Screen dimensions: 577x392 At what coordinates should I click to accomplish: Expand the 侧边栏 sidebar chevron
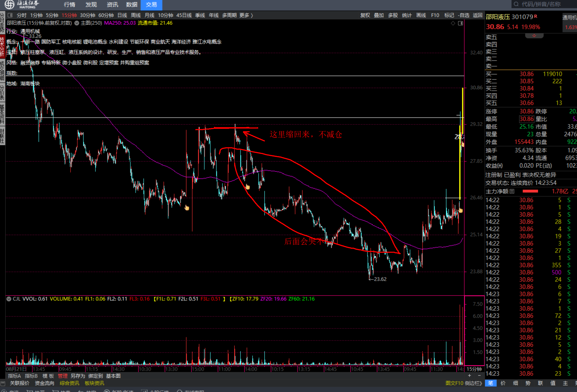(481, 383)
